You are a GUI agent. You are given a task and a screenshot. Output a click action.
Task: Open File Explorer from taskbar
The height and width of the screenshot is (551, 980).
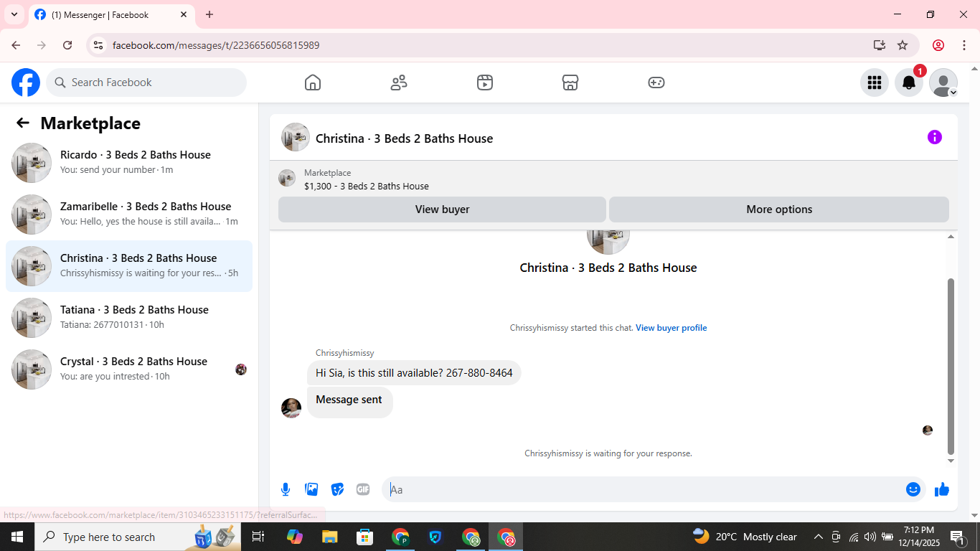[329, 537]
